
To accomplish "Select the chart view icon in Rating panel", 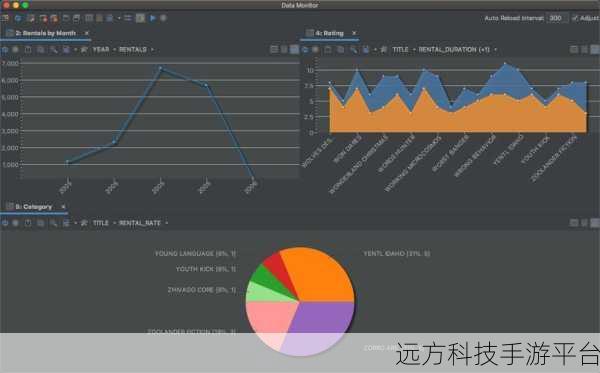I will [594, 49].
